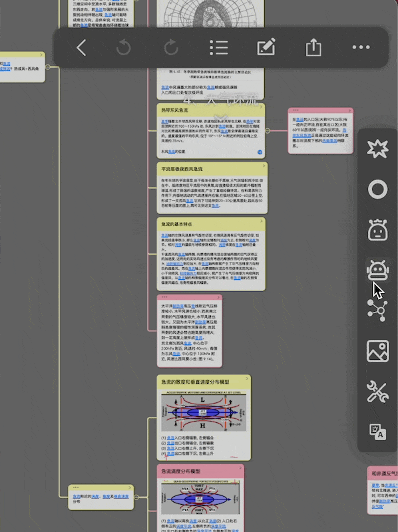Open the jet divergence diagram image
The width and height of the screenshot is (398, 532).
(x=204, y=411)
